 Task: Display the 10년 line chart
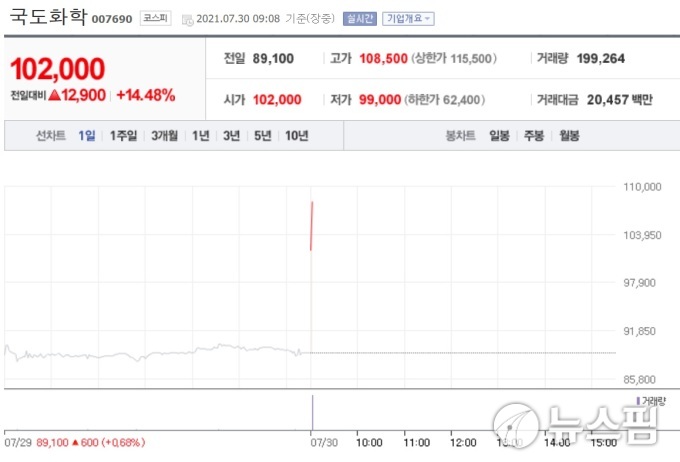pyautogui.click(x=297, y=136)
